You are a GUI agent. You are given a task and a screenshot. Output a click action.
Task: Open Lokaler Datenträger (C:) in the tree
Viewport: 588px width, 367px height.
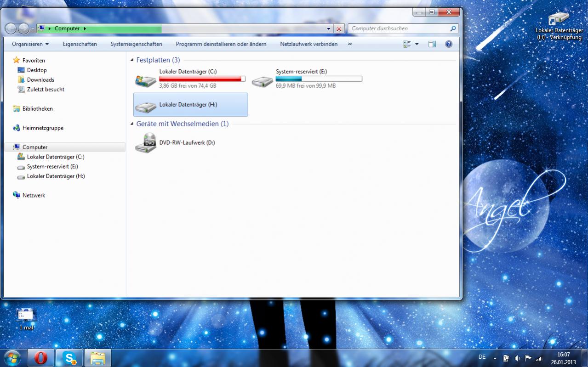coord(56,157)
